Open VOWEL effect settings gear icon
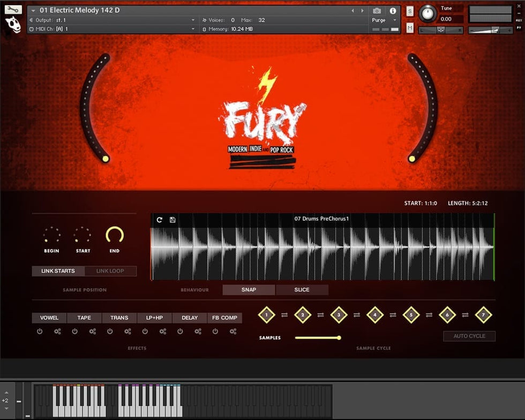525x420 pixels. pyautogui.click(x=57, y=332)
